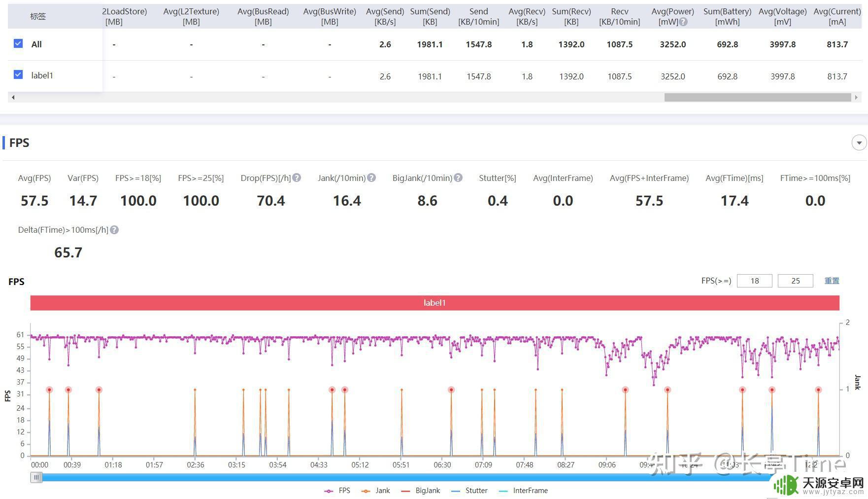The image size is (868, 499).
Task: Click the Avg(Voltage) [mV] column header
Action: 782,16
